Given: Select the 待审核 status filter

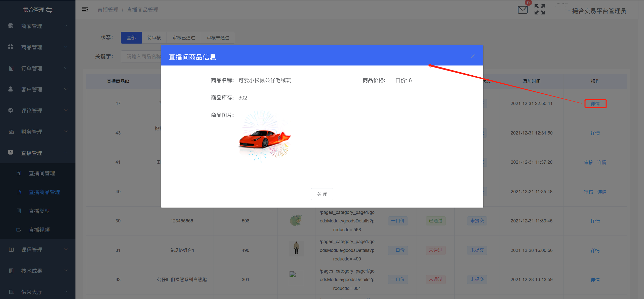Looking at the screenshot, I should coord(154,38).
